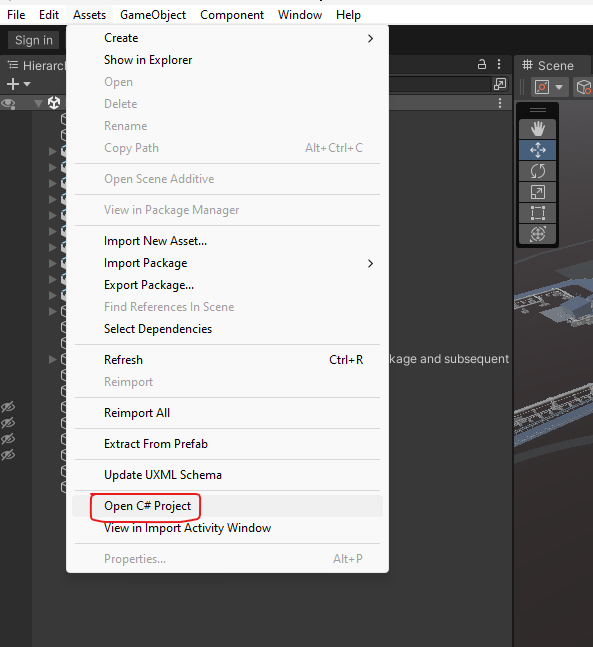
Task: Click the Hierarchy panel lock icon
Action: tap(482, 64)
